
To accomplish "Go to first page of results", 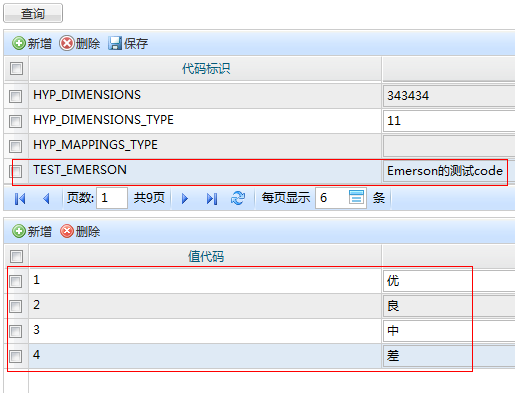I will 20,199.
